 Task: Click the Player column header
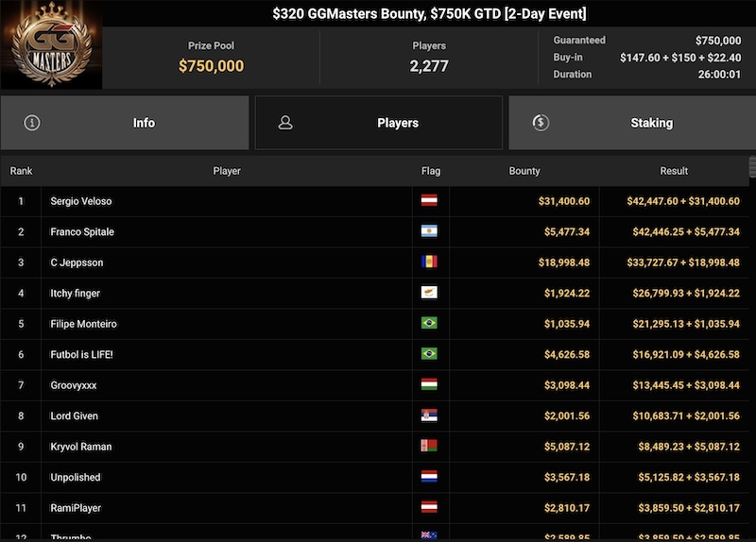[227, 171]
